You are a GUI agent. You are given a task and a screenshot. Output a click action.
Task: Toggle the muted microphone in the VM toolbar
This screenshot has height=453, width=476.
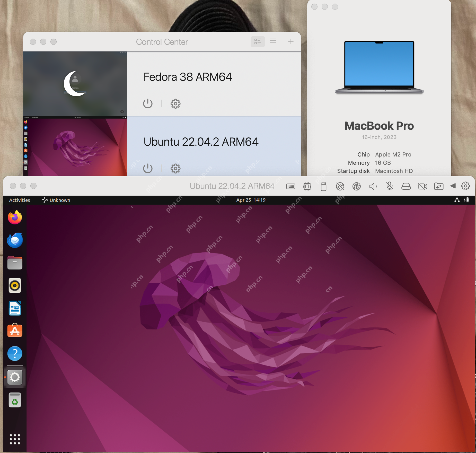tap(390, 186)
